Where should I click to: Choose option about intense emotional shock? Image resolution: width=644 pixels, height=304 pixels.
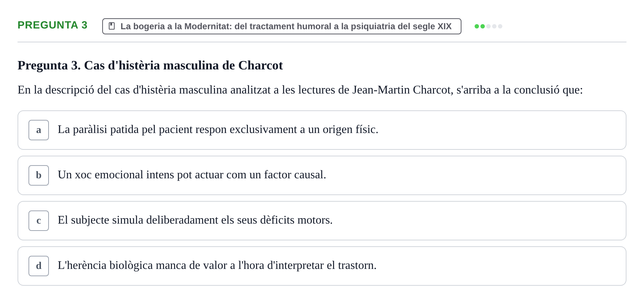192,175
